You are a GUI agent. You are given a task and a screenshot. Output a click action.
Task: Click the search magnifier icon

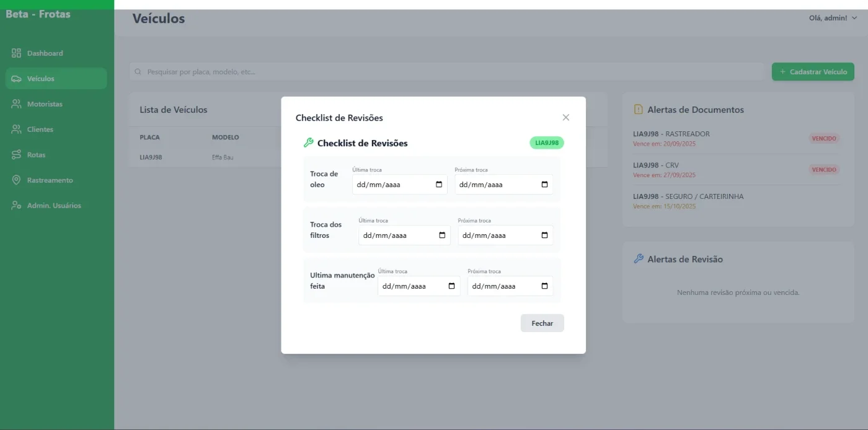(138, 72)
